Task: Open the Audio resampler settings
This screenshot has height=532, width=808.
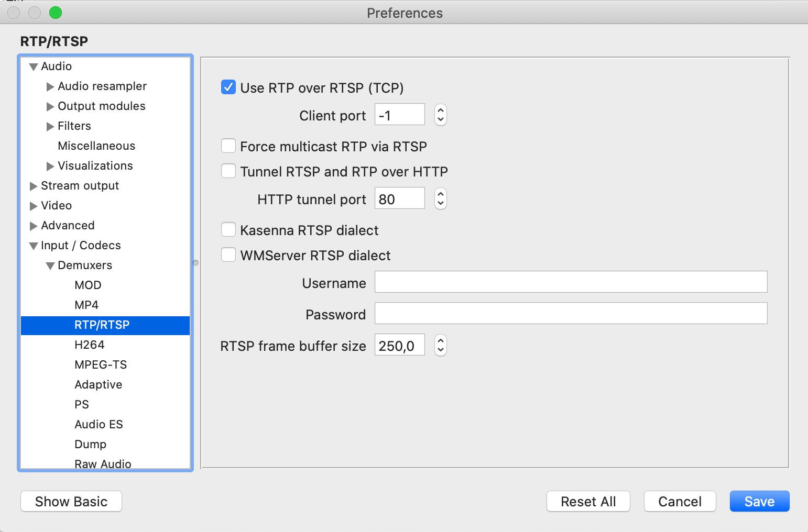Action: 102,86
